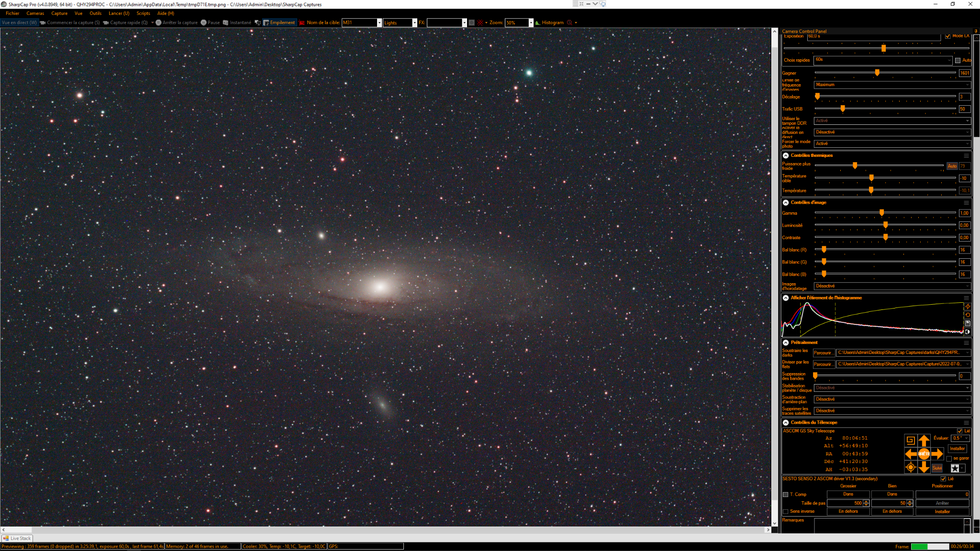980x551 pixels.
Task: Move telescope up with the up arrow
Action: (924, 441)
